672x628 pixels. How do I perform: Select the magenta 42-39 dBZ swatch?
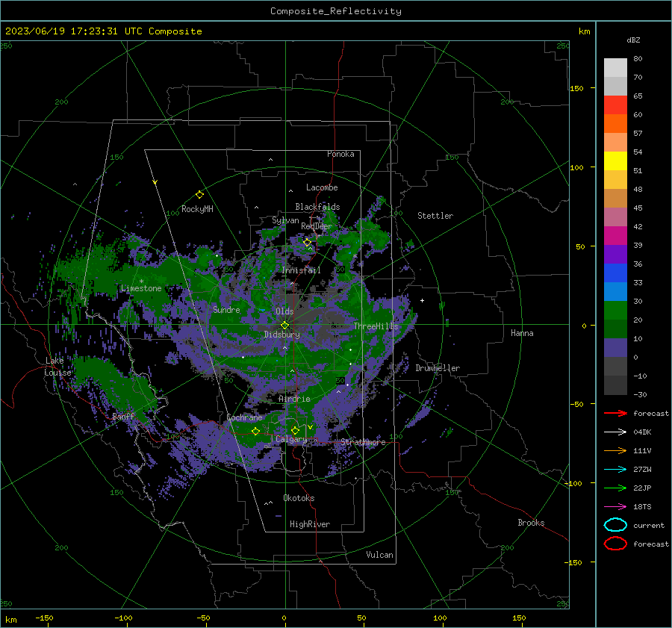615,236
